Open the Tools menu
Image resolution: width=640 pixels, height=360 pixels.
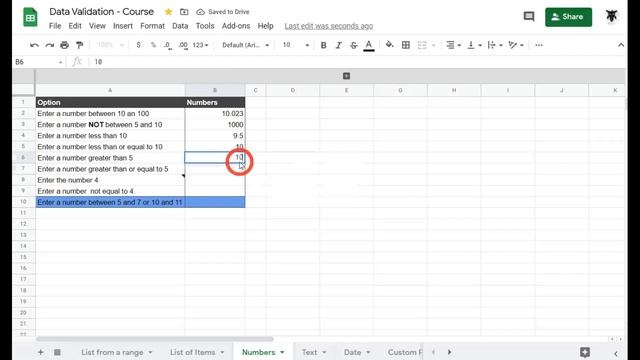pyautogui.click(x=205, y=26)
